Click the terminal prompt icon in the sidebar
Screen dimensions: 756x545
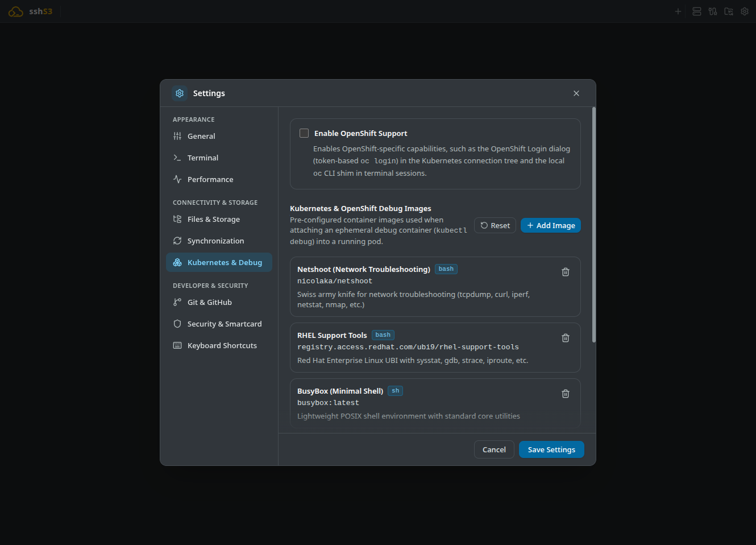click(177, 158)
